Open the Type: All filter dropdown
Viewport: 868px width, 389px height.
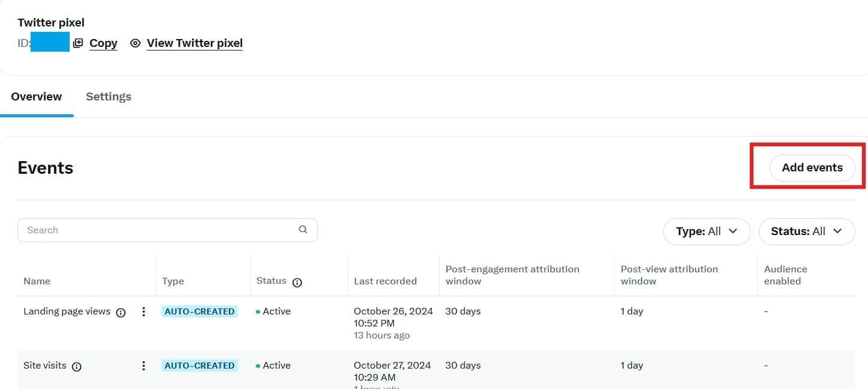coord(706,231)
